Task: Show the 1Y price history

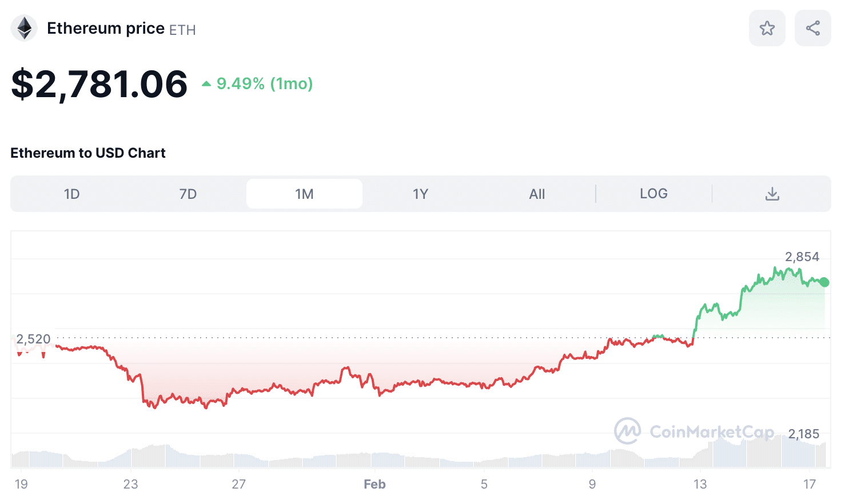Action: point(420,194)
